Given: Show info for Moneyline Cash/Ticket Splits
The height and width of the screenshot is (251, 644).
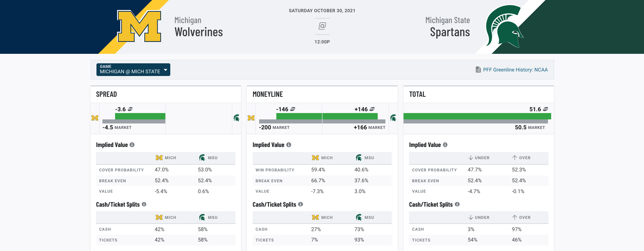Looking at the screenshot, I should tap(300, 204).
